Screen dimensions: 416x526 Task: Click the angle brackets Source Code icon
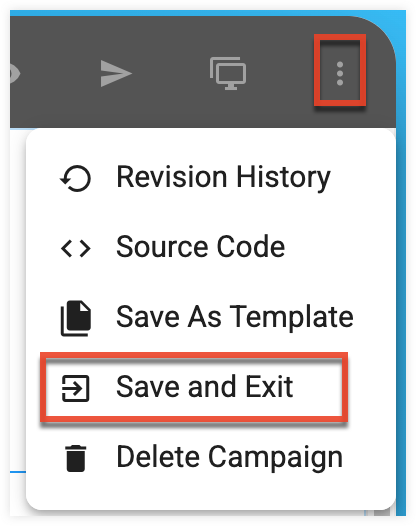click(76, 249)
